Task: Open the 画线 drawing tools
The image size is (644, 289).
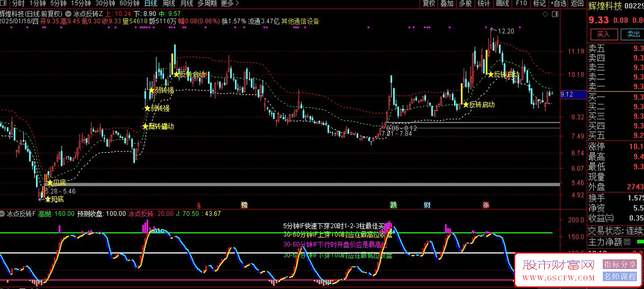Action: click(502, 4)
